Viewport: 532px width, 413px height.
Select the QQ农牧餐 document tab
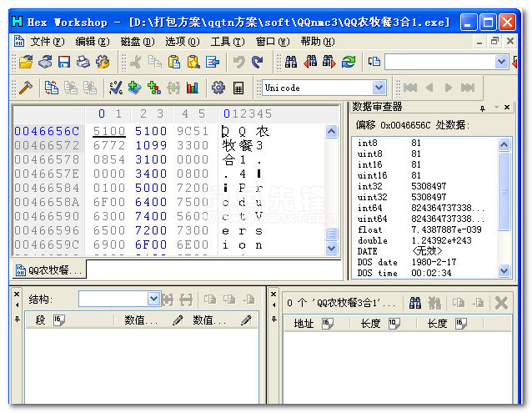coord(49,270)
